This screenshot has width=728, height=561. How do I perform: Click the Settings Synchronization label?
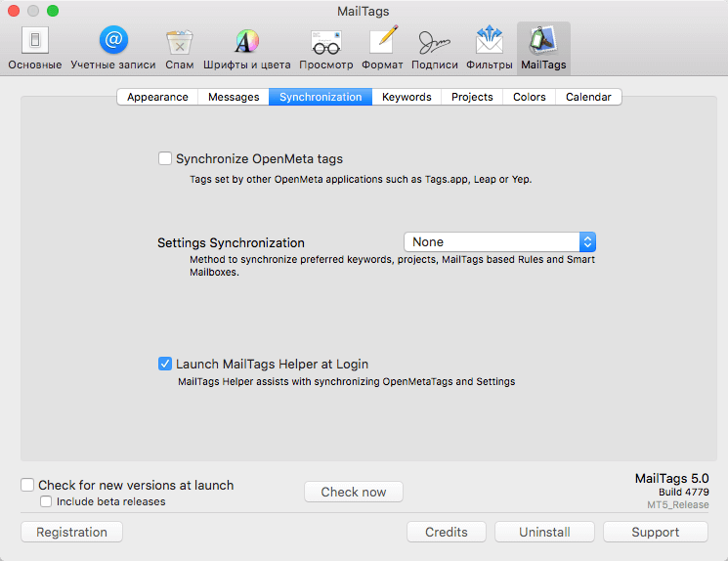tap(231, 243)
